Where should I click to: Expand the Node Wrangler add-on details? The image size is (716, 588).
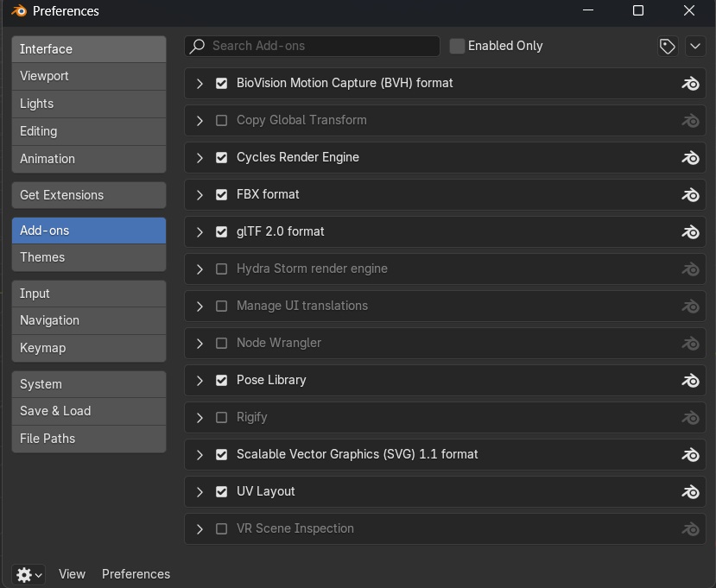(200, 344)
